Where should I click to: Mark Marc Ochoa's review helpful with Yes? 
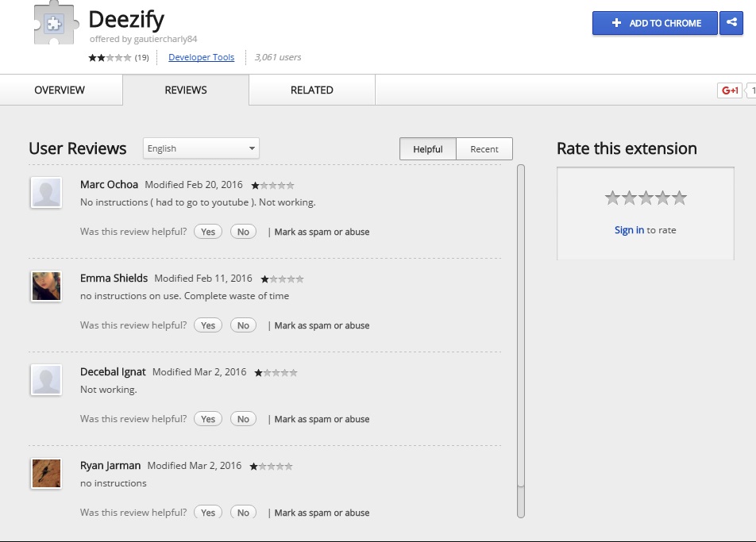pos(208,232)
